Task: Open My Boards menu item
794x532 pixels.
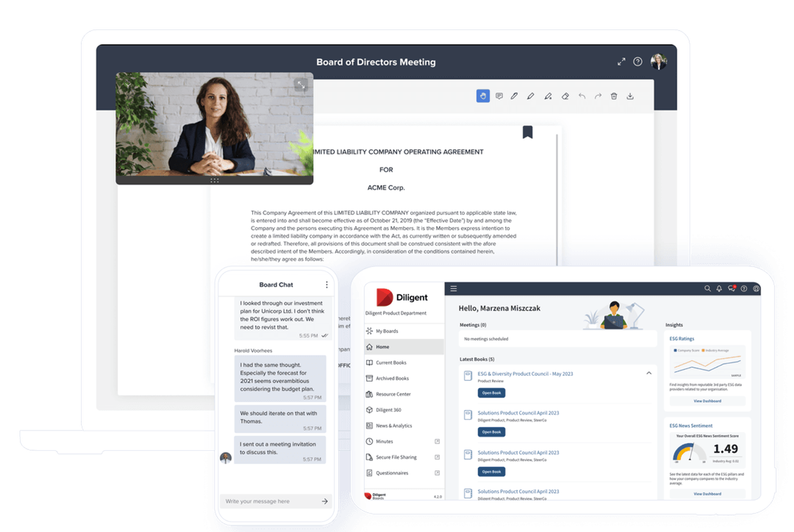Action: (404, 331)
